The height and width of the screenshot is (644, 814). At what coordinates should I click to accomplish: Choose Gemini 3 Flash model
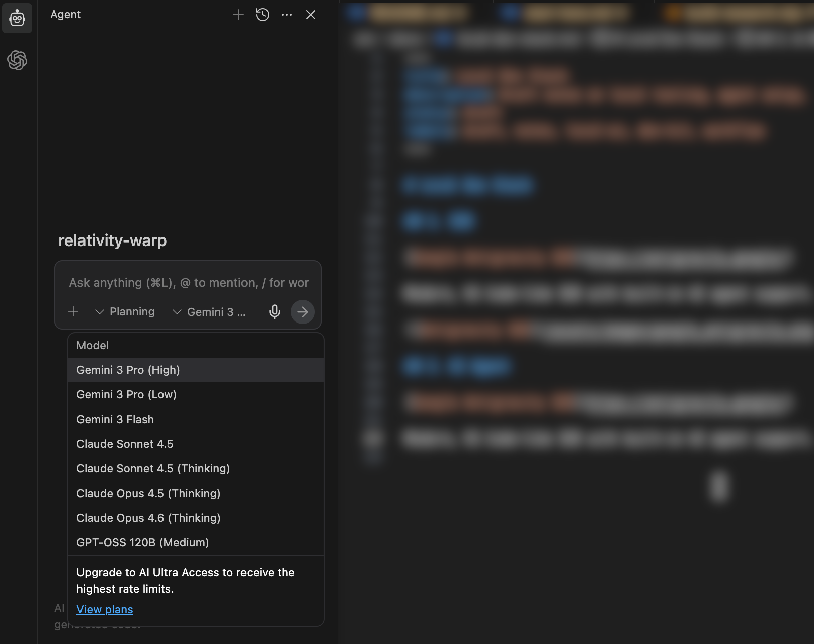point(115,420)
